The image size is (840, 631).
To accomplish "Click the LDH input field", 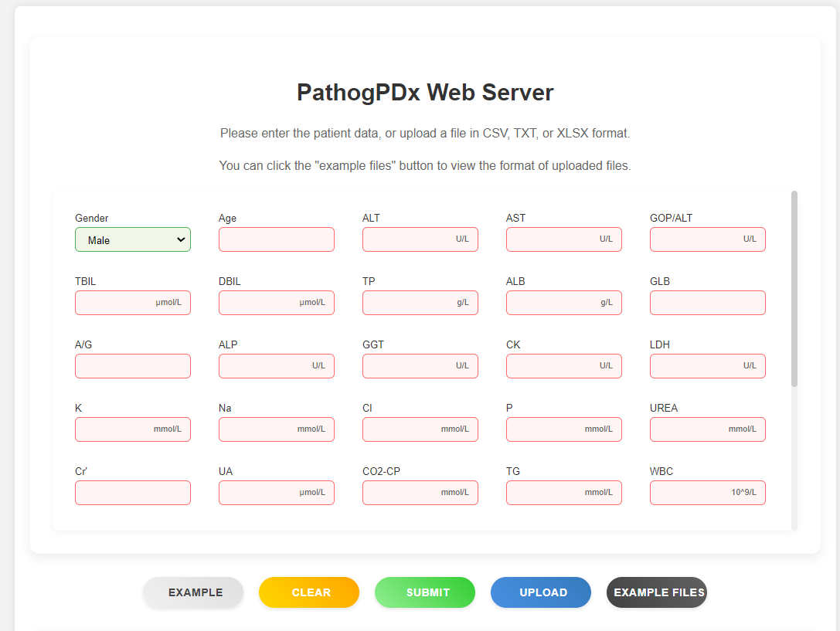I will [x=707, y=366].
